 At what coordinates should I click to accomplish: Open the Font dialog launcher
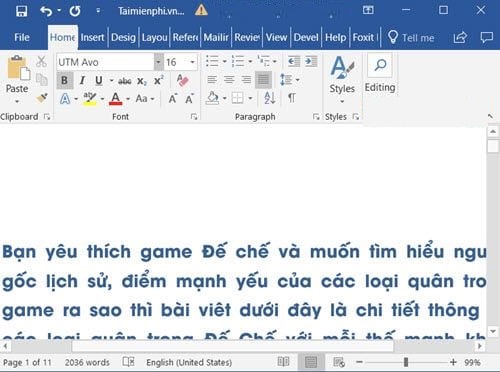tap(194, 117)
